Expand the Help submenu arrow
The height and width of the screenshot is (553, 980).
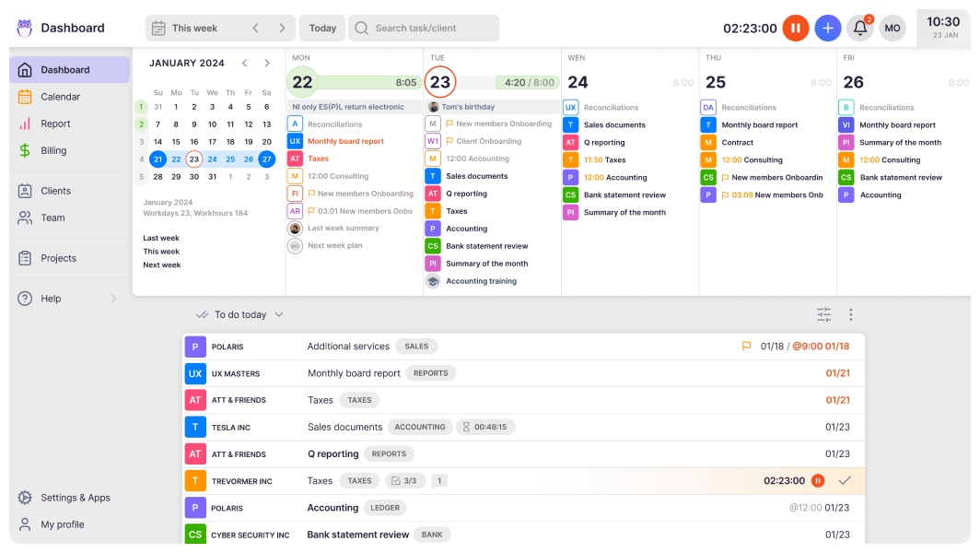pos(113,299)
